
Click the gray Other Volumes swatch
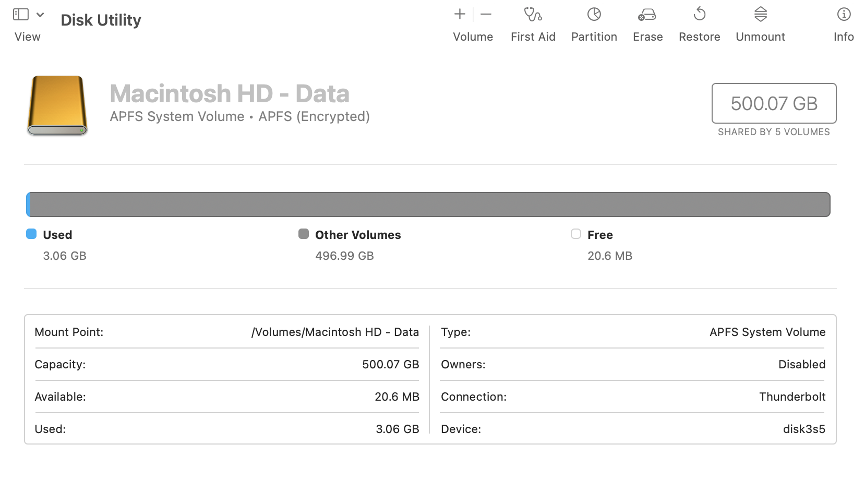pyautogui.click(x=304, y=234)
